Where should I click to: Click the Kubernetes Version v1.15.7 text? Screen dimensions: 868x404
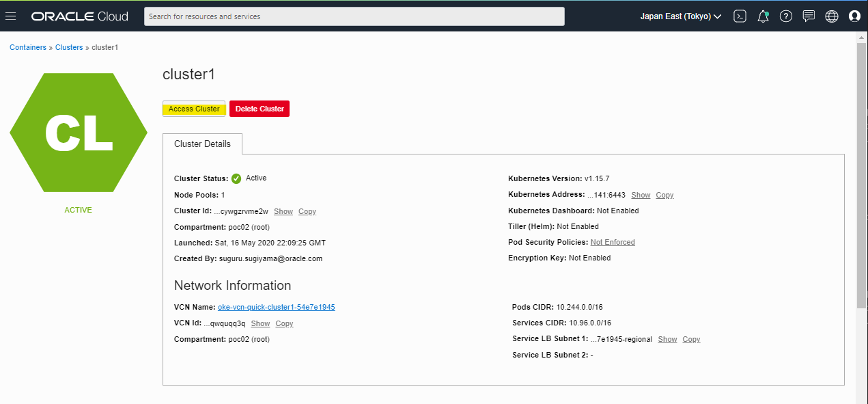point(559,178)
